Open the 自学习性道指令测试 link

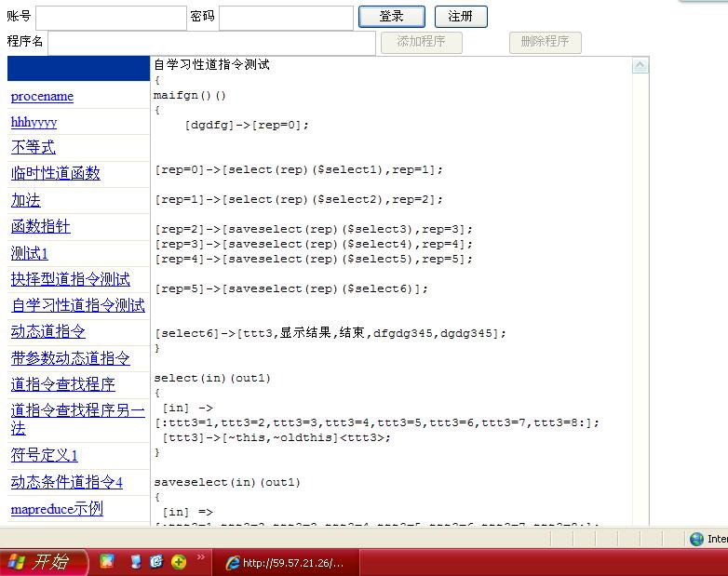[x=78, y=305]
